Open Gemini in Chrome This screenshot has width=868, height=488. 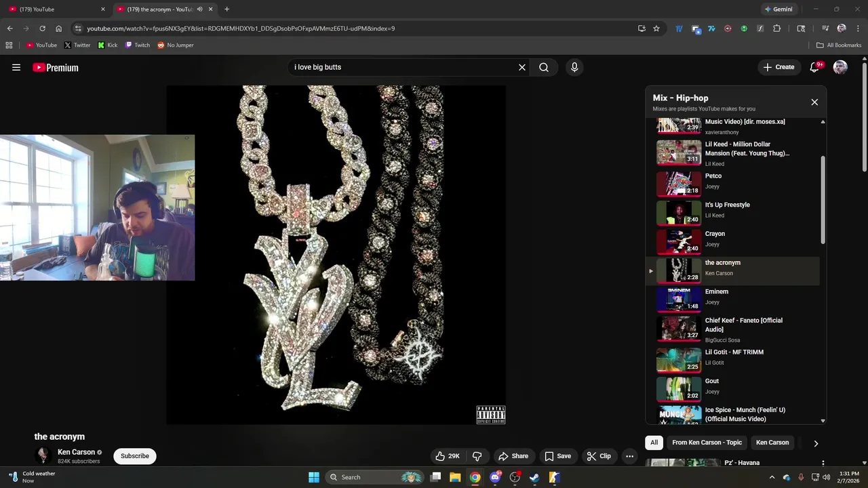(x=778, y=9)
